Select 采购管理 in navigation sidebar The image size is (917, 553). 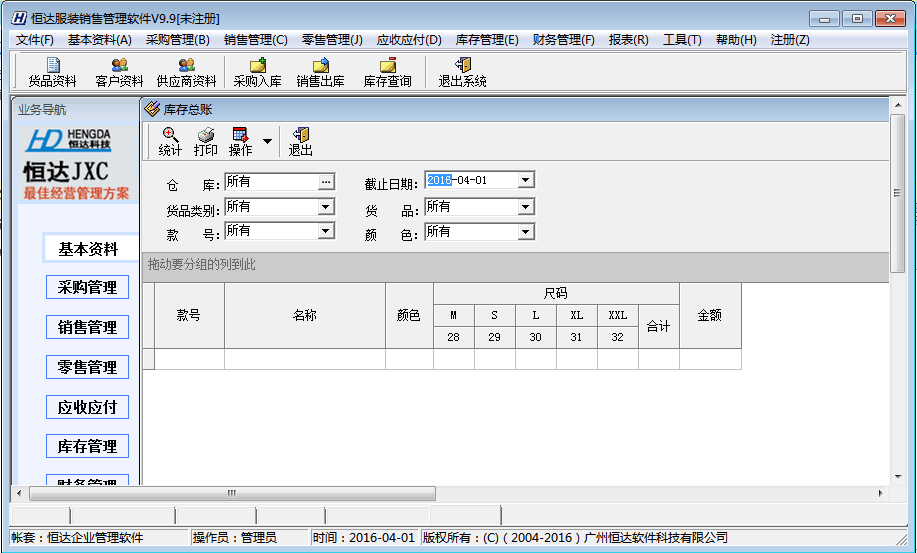[87, 288]
